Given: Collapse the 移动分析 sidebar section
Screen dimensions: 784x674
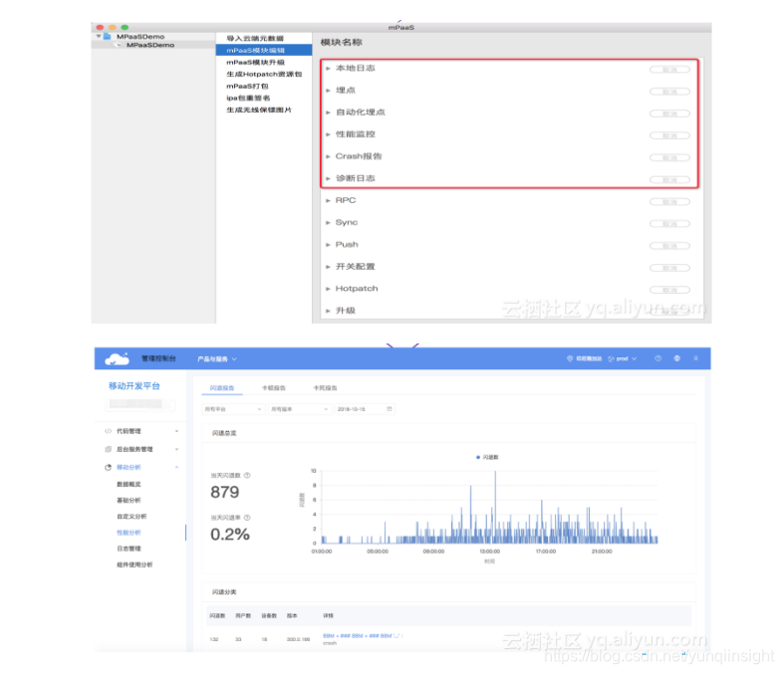Looking at the screenshot, I should [176, 467].
